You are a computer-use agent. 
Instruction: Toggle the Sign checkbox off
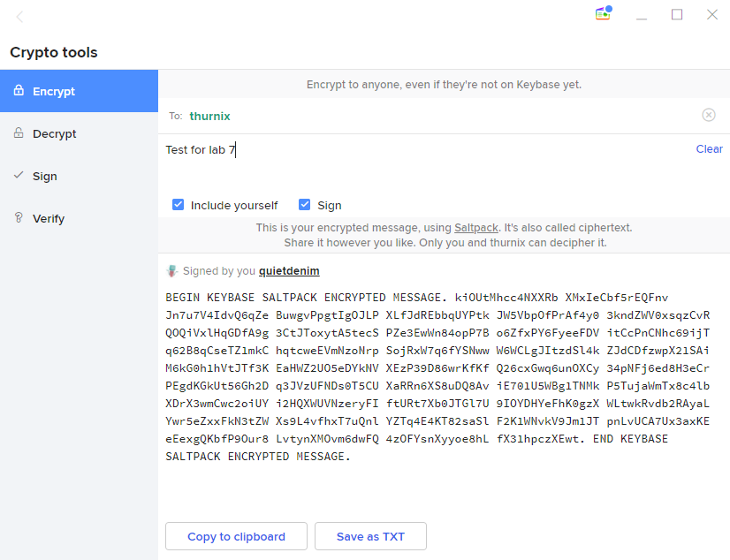coord(305,205)
